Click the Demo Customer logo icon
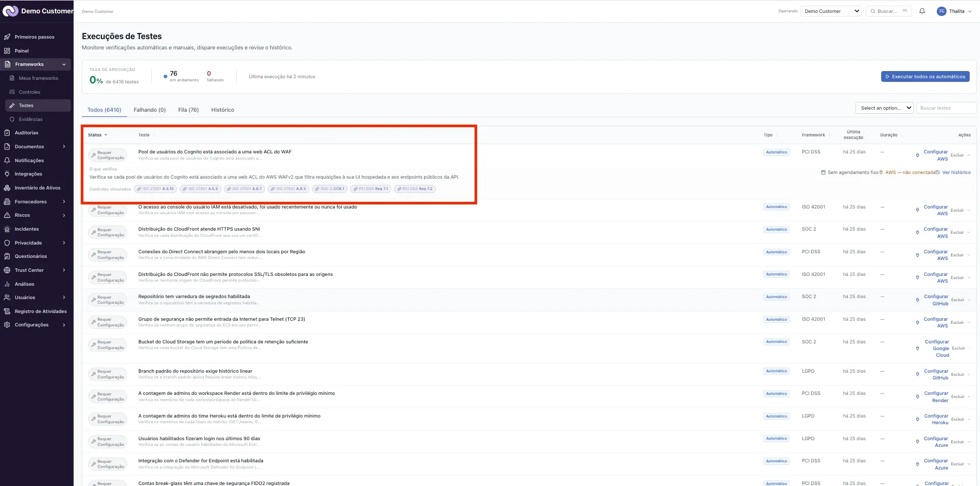 point(10,11)
